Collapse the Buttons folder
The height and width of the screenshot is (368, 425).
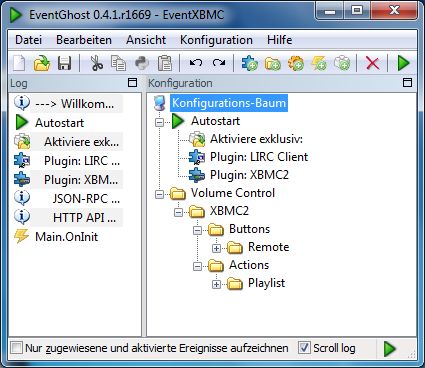[x=198, y=230]
